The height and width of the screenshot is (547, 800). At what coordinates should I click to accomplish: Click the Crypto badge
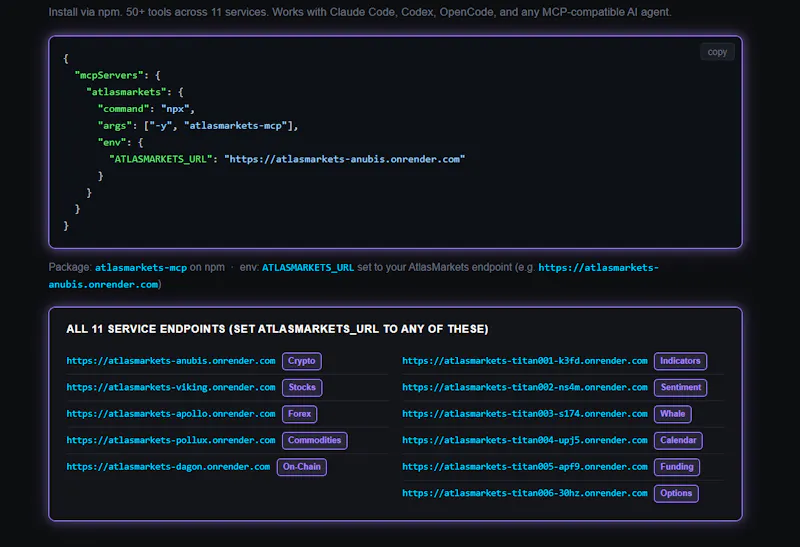click(x=302, y=361)
